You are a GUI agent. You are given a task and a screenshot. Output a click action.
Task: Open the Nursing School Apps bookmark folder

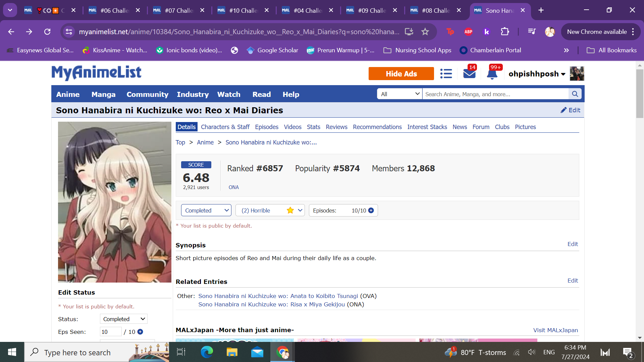coord(417,50)
